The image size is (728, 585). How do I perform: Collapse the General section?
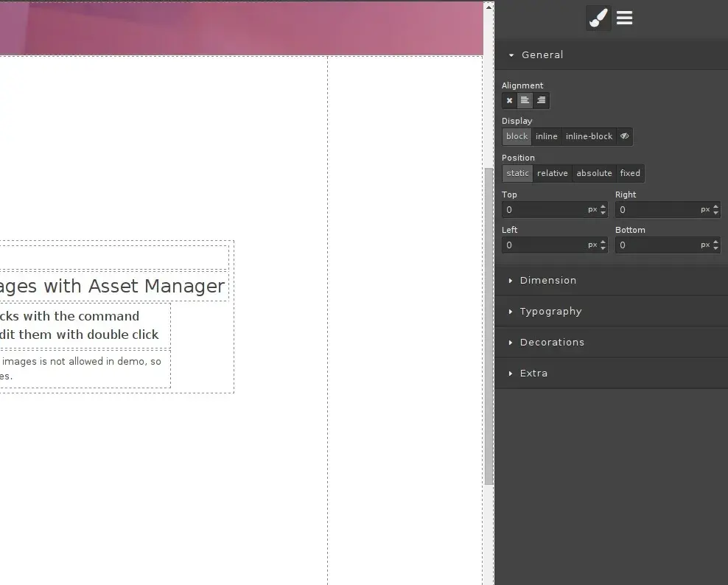(x=611, y=55)
